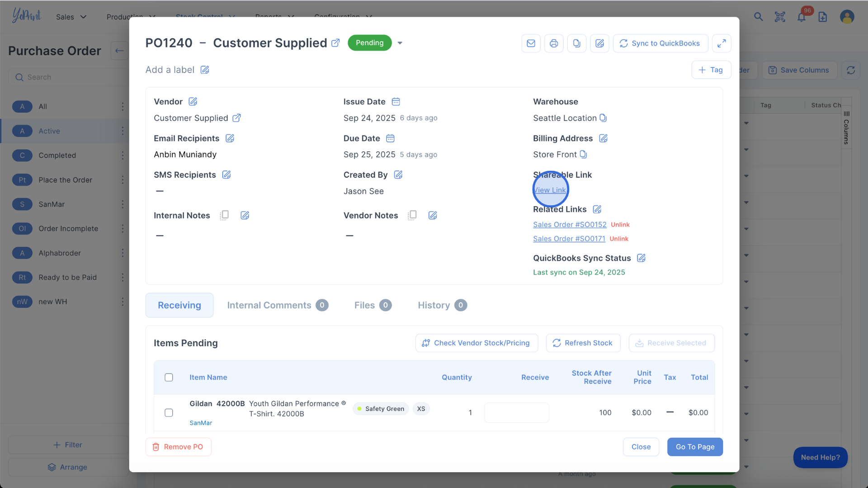The height and width of the screenshot is (488, 868).
Task: Click the print icon for PO1240
Action: point(554,43)
